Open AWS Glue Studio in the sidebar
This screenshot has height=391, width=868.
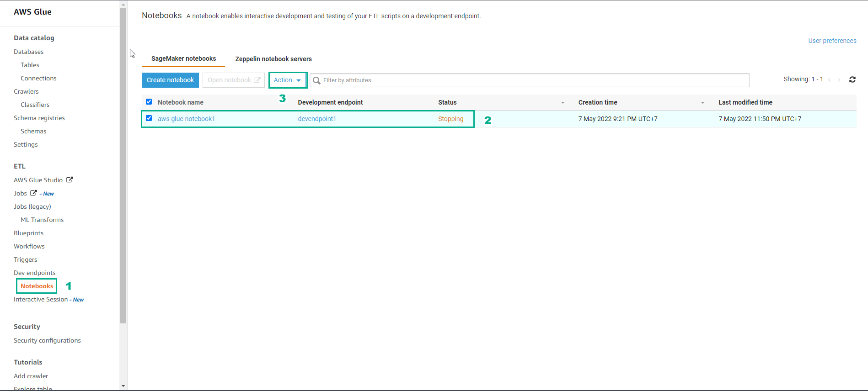point(38,180)
